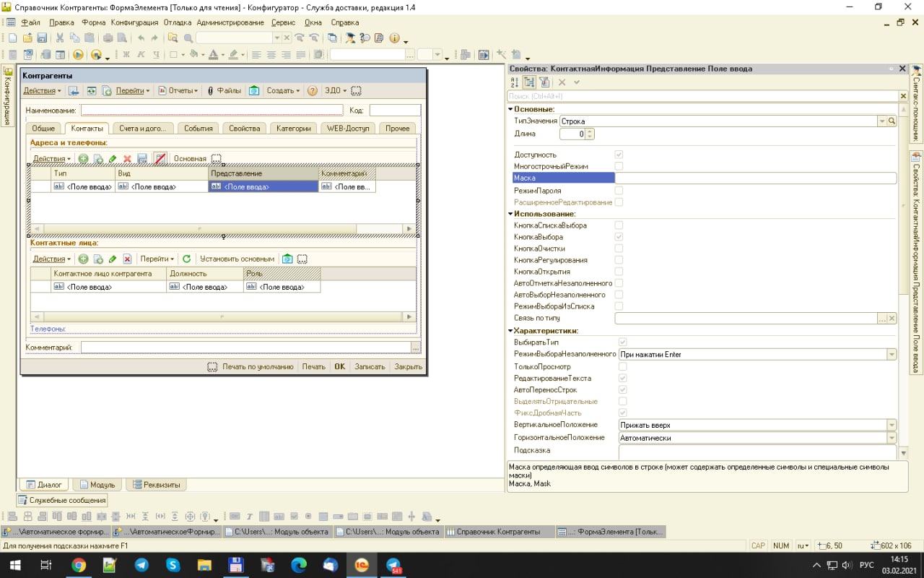The height and width of the screenshot is (578, 924).
Task: Enable the КнопкаОчистки checkbox
Action: pos(619,249)
